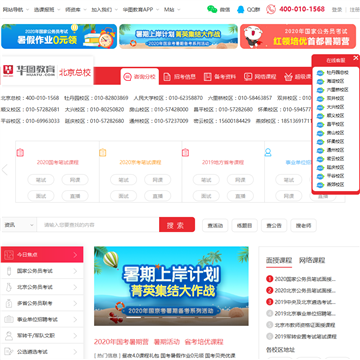Open the 北京市教师资格证面授课程 link
This screenshot has width=360, height=360.
305,325
